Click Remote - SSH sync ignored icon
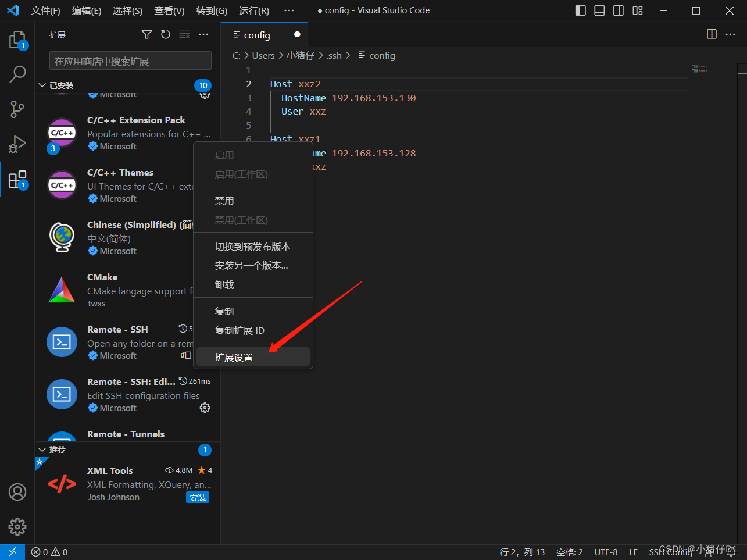Screen dimensions: 747x560 coord(186,355)
